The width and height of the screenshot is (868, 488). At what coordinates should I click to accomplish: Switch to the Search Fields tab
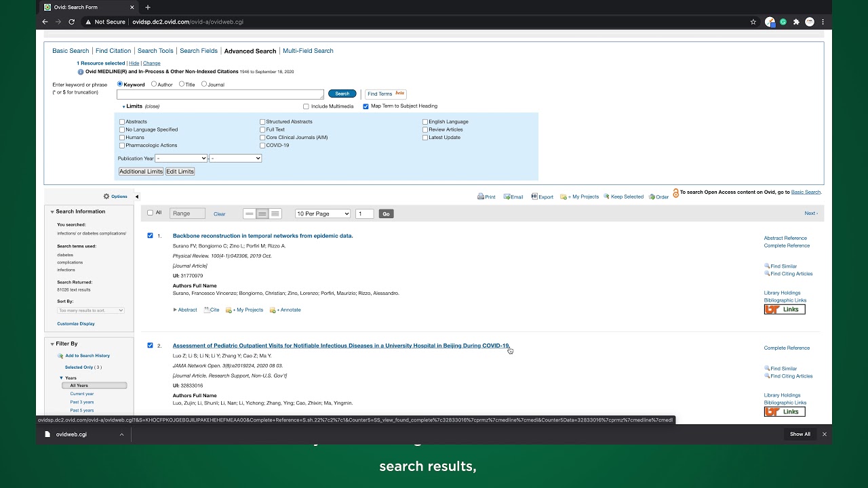pyautogui.click(x=199, y=51)
